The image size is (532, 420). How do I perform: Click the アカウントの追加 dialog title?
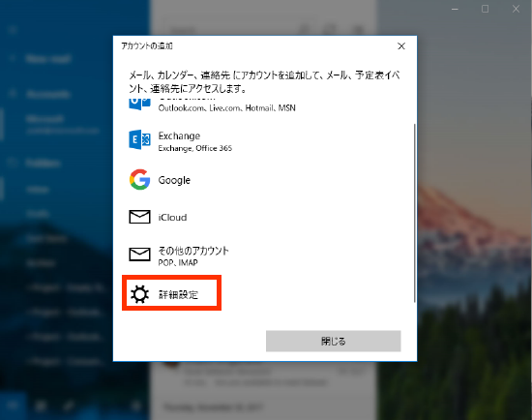[147, 45]
